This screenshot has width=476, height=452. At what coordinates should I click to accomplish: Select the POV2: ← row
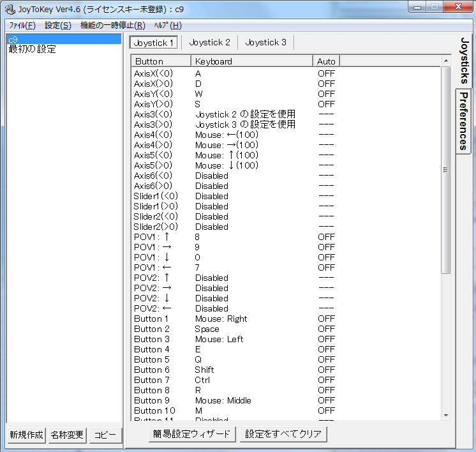(x=286, y=308)
